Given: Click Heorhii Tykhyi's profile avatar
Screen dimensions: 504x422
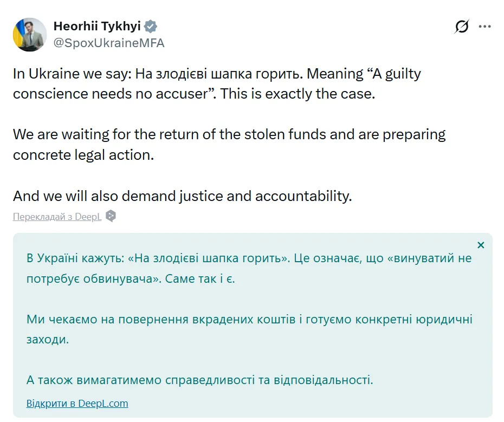Looking at the screenshot, I should [x=31, y=35].
